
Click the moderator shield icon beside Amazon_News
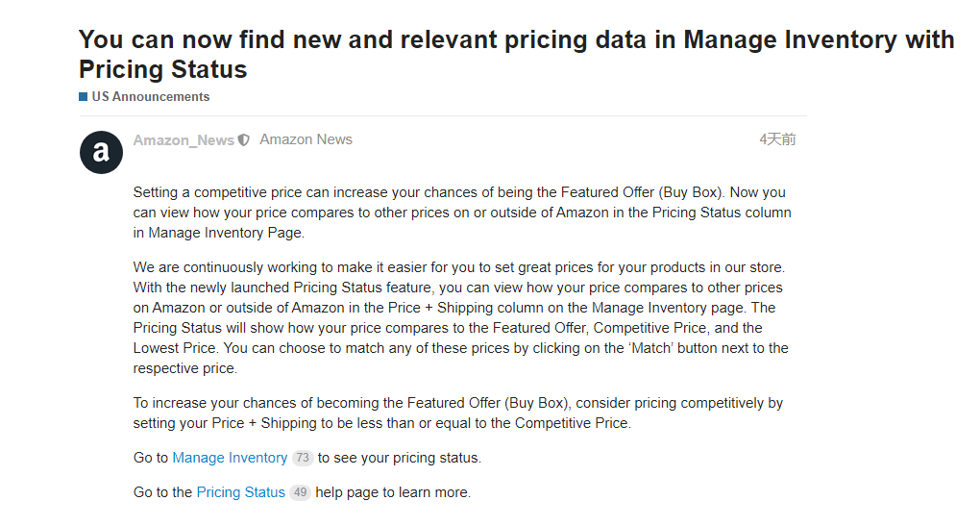[244, 140]
